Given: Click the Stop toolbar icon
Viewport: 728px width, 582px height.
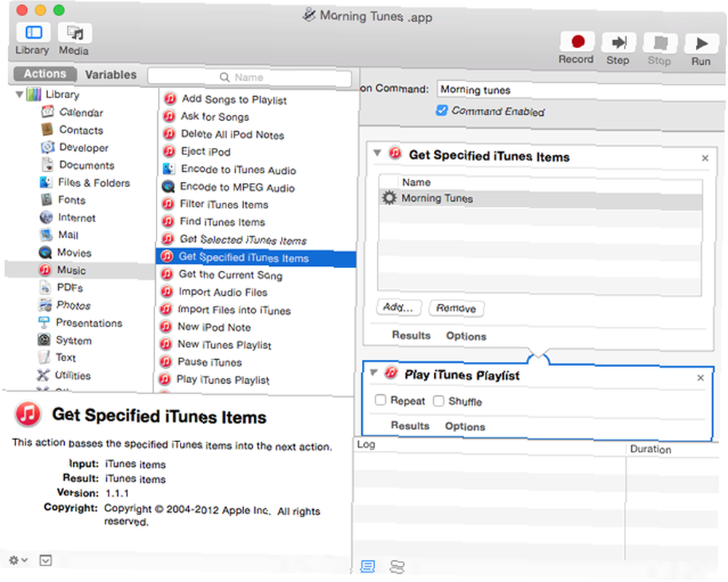Looking at the screenshot, I should [660, 44].
